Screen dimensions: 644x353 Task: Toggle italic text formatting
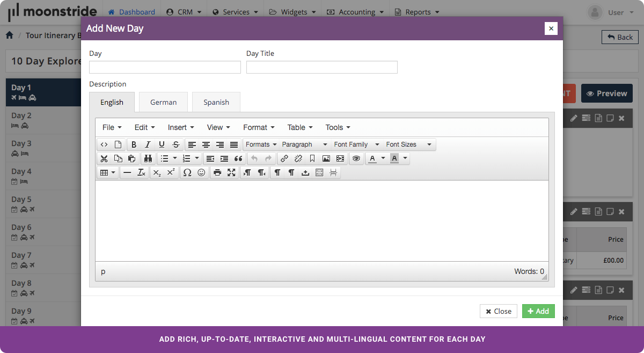[148, 145]
